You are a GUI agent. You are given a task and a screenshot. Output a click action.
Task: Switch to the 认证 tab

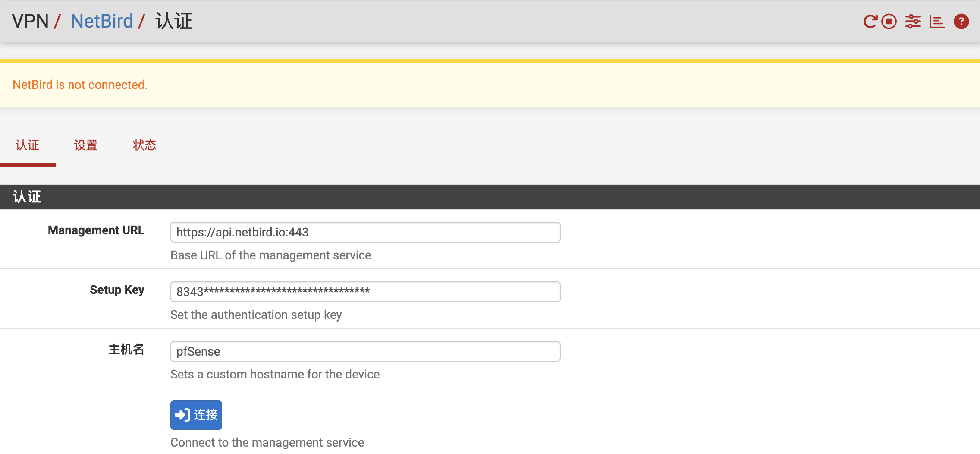tap(28, 145)
